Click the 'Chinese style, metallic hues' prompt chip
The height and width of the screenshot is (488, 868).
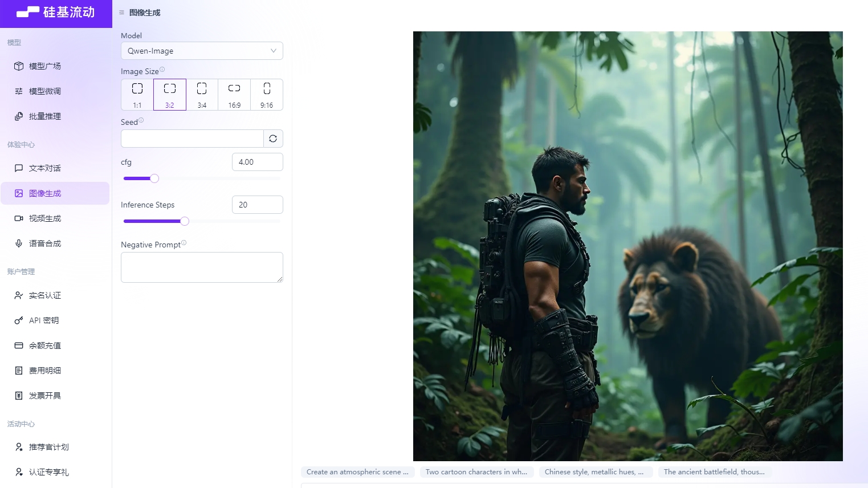[x=594, y=472]
